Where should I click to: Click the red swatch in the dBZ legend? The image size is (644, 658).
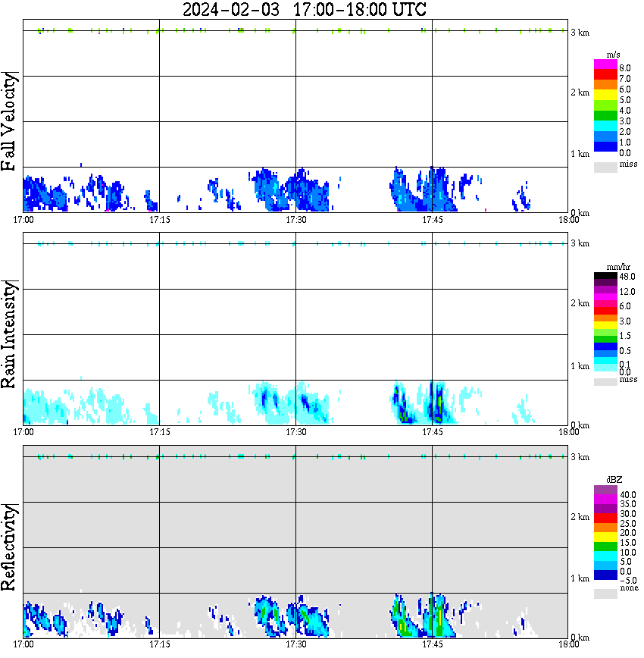605,518
